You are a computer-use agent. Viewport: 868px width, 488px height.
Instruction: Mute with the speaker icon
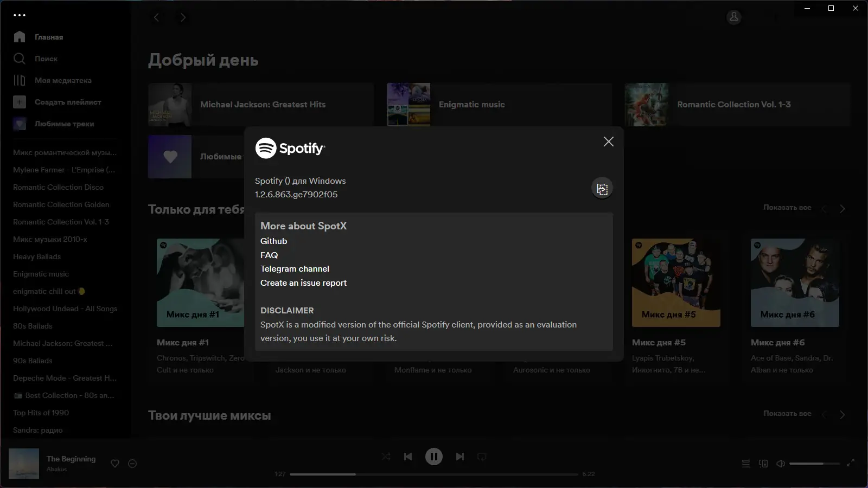781,464
